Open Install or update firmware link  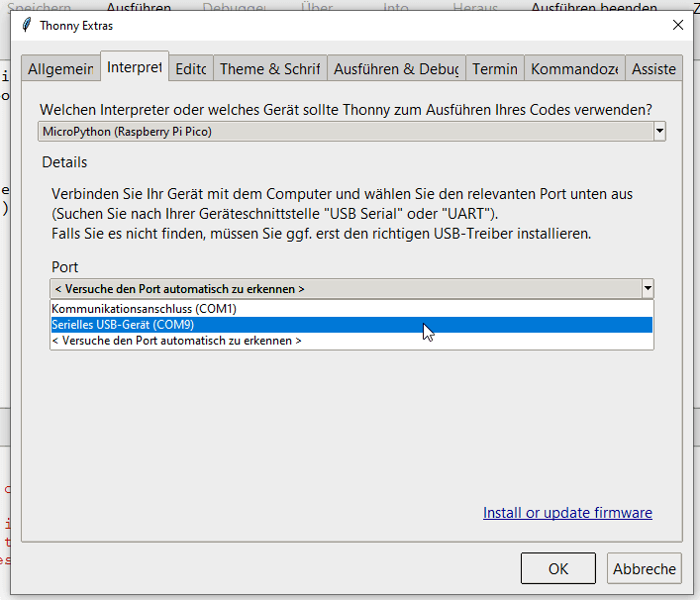pos(567,513)
